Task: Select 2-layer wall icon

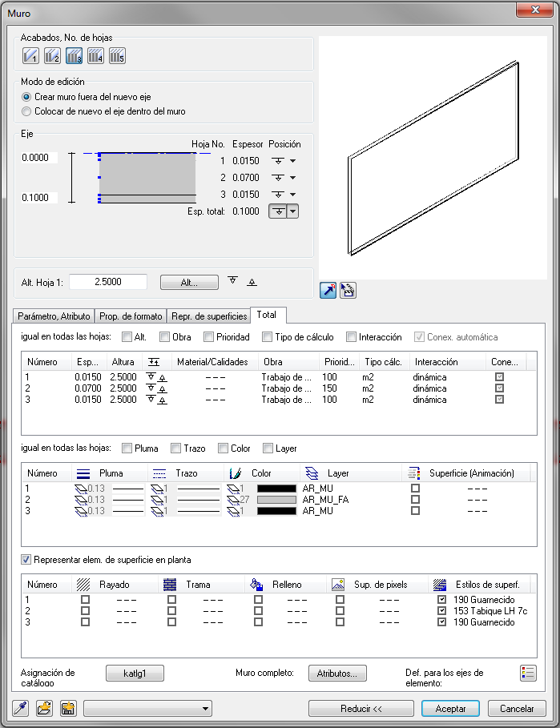Action: (x=52, y=56)
